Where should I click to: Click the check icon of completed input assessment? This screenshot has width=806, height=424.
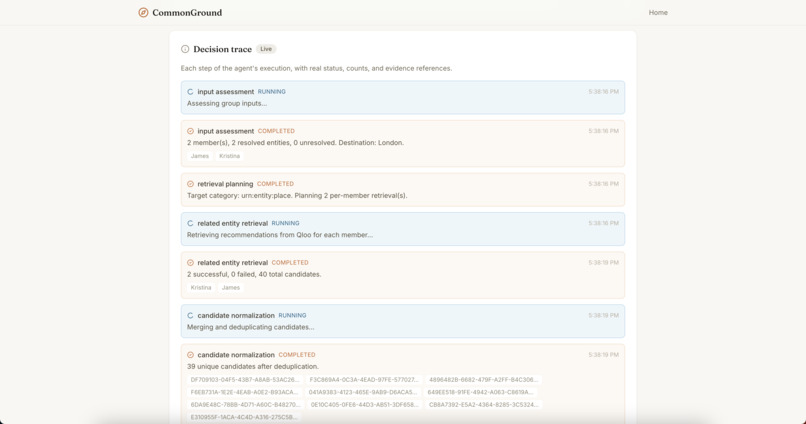[190, 131]
